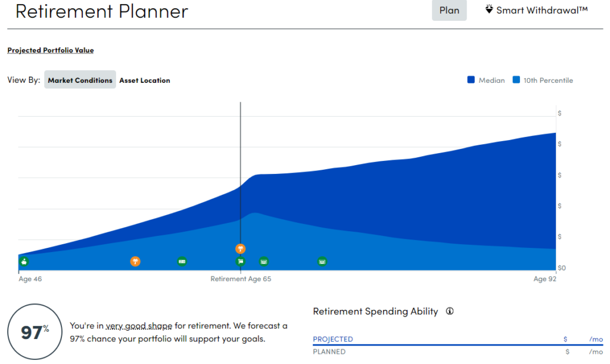
Task: Click the first orange palm tree event icon
Action: coord(135,261)
